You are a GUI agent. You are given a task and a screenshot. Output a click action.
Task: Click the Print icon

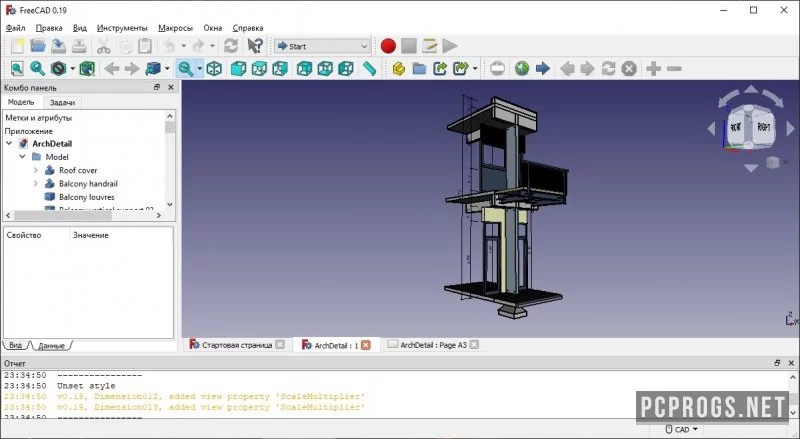pos(79,46)
